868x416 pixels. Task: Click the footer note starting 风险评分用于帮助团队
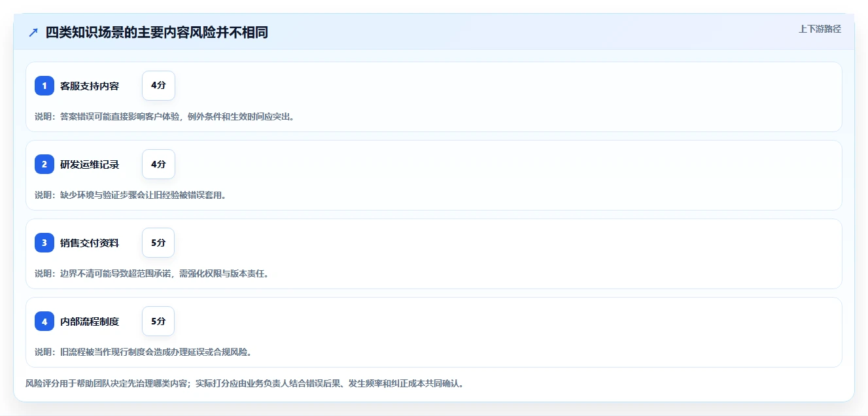pyautogui.click(x=245, y=383)
